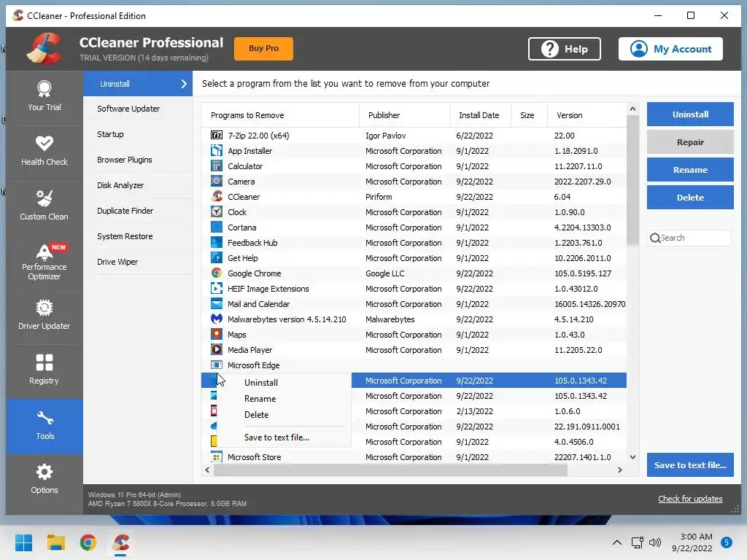This screenshot has width=747, height=560.
Task: Click the Calculator program icon
Action: pyautogui.click(x=216, y=166)
